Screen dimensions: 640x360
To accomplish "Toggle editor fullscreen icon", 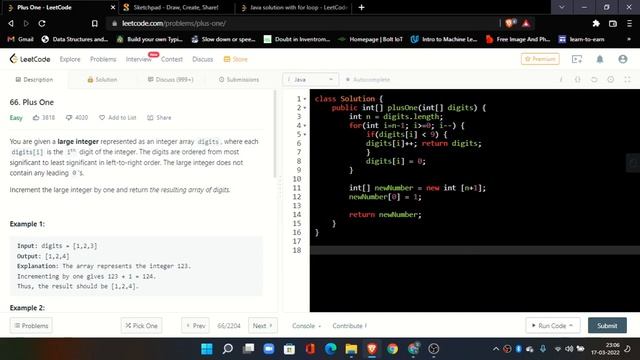I will pos(627,80).
